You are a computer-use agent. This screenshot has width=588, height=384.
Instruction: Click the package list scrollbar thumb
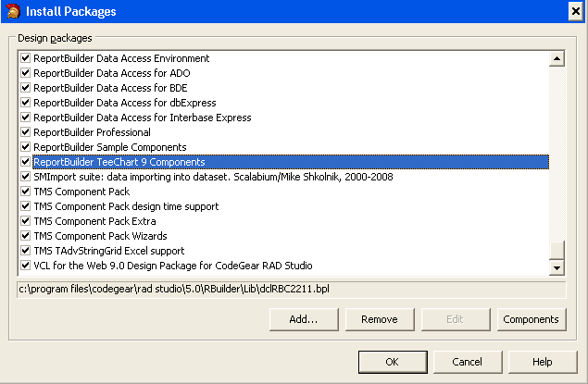[557, 250]
